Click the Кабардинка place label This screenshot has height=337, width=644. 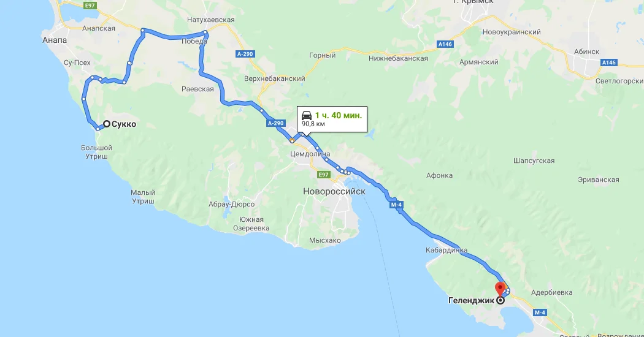tap(447, 250)
